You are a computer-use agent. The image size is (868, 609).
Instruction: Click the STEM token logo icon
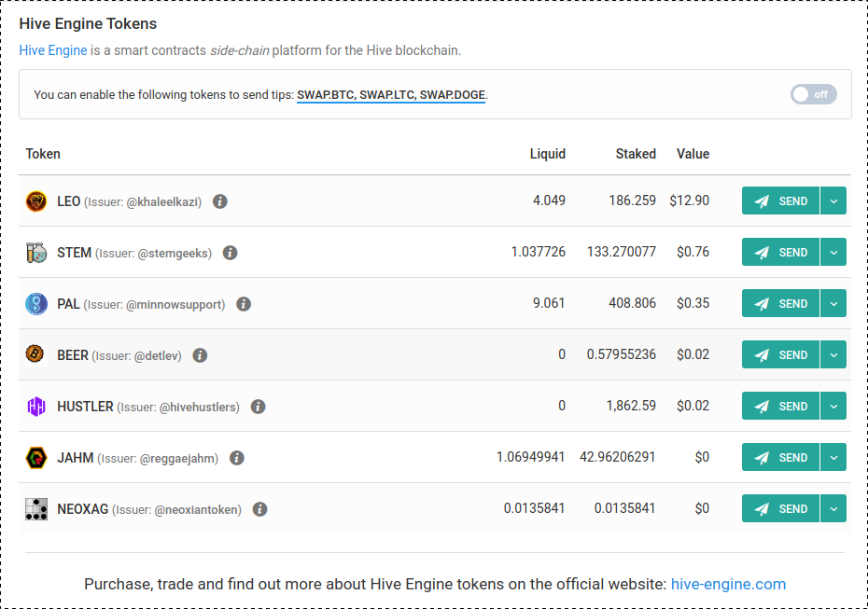[36, 253]
